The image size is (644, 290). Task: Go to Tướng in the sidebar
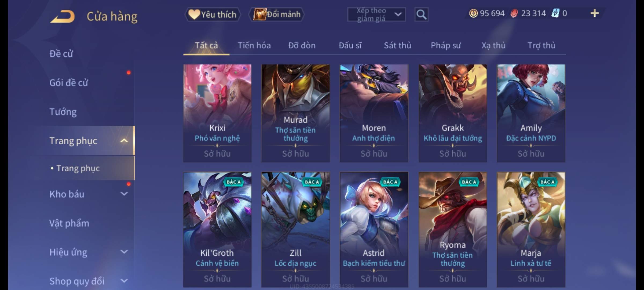coord(63,112)
